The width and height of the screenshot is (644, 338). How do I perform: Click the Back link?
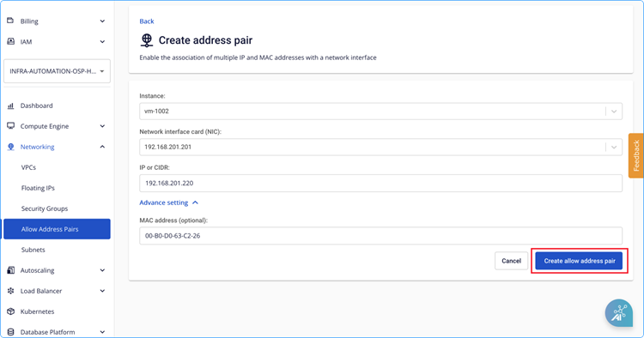[147, 21]
